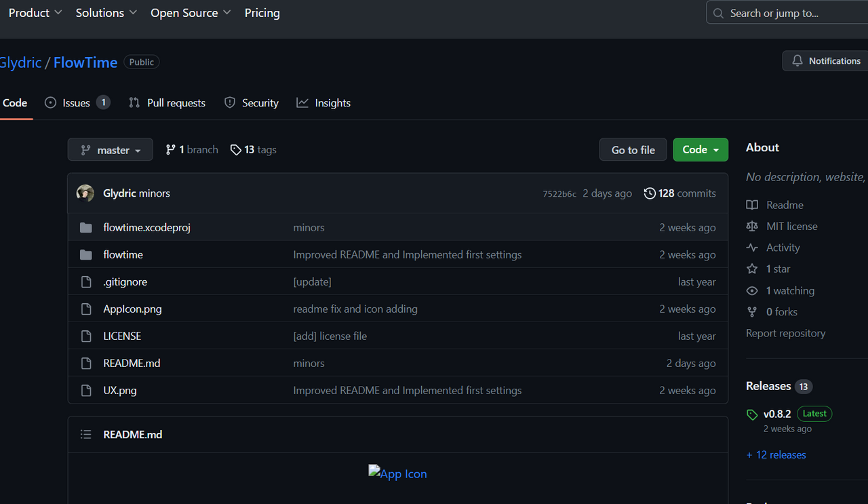Open the Product navigation dropdown
This screenshot has height=504, width=868.
pos(35,13)
